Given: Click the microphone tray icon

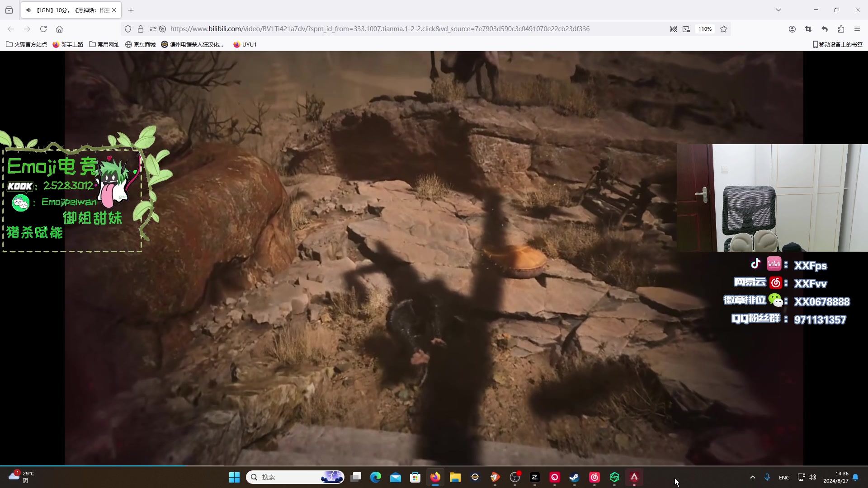Looking at the screenshot, I should [767, 477].
